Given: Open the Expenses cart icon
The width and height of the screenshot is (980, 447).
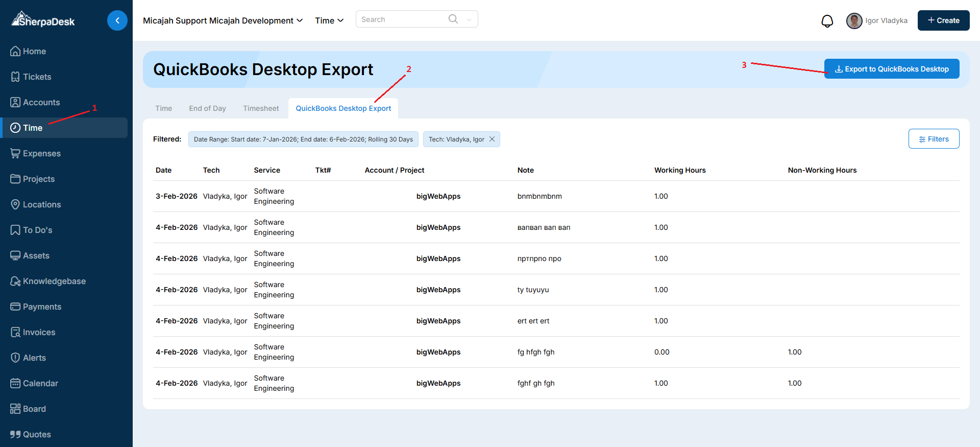Looking at the screenshot, I should click(15, 153).
